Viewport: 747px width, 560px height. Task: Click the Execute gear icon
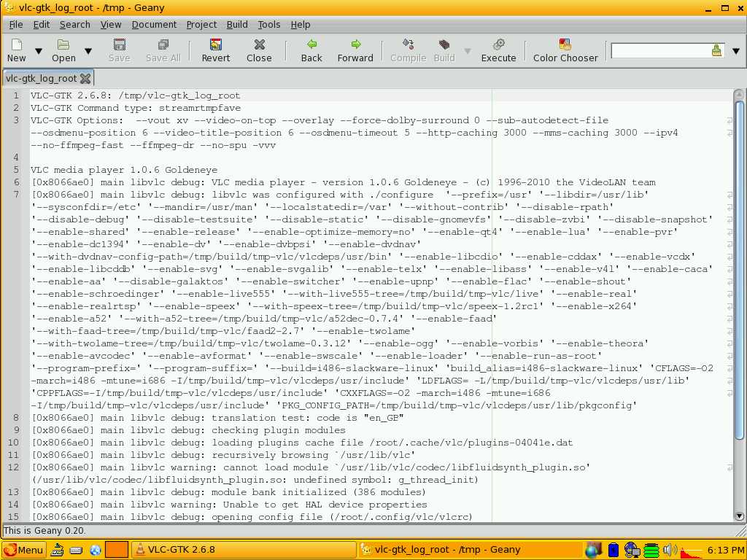click(499, 44)
